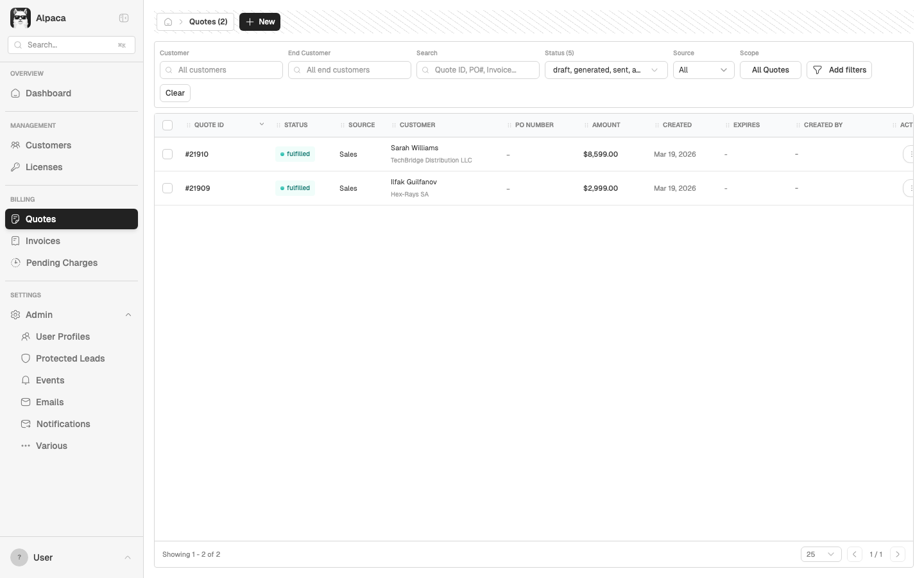Open the Status filter dropdown
The height and width of the screenshot is (578, 924).
(x=606, y=70)
